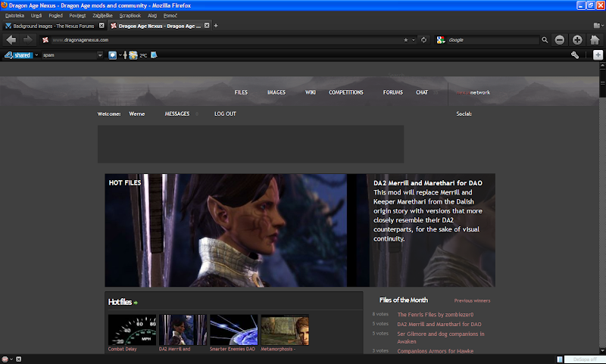Screen dimensions: 606x364
Task: Click the Google search engine icon
Action: (441, 40)
